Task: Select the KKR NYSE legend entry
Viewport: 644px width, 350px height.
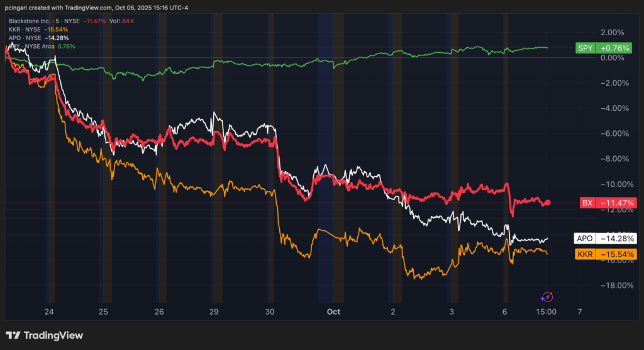Action: pyautogui.click(x=38, y=29)
